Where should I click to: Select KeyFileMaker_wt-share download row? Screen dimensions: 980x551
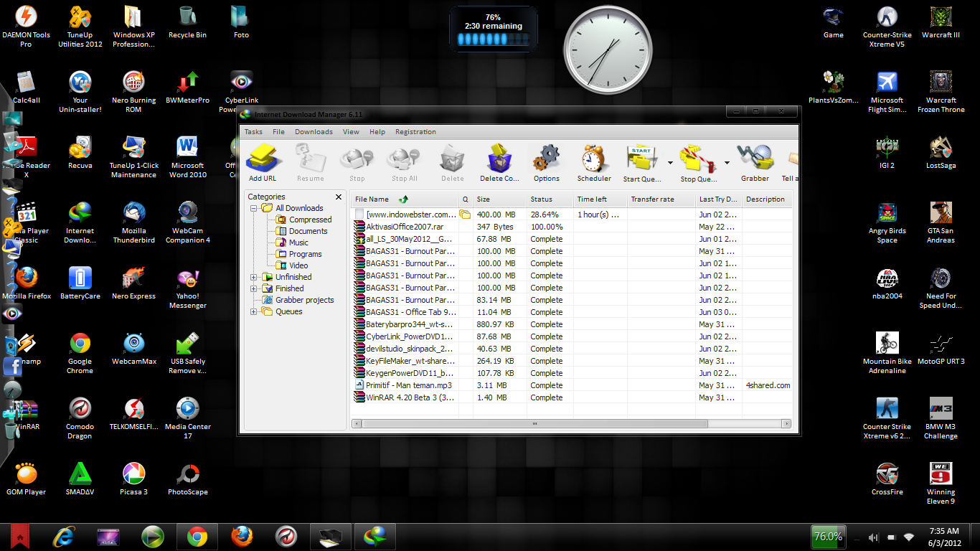pyautogui.click(x=572, y=361)
